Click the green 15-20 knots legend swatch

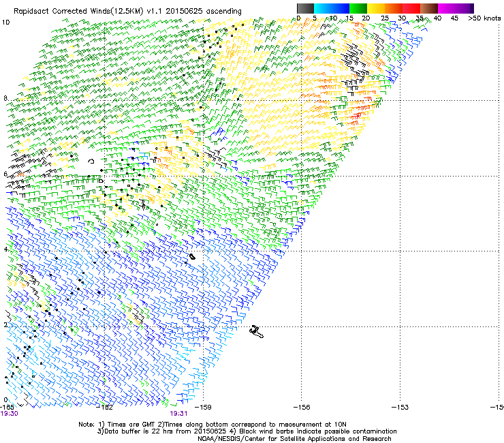tap(358, 8)
